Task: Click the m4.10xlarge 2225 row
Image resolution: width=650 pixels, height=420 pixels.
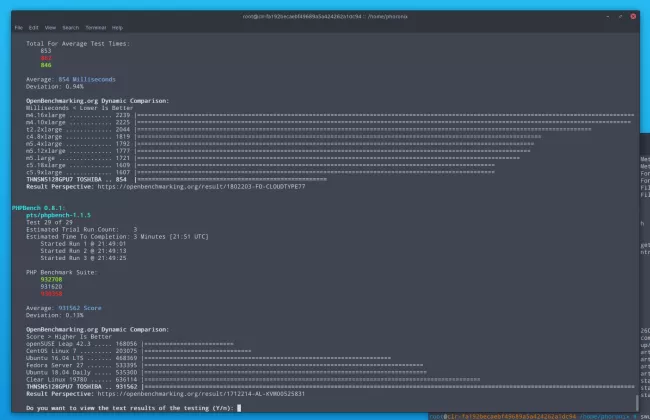Action: pos(328,122)
